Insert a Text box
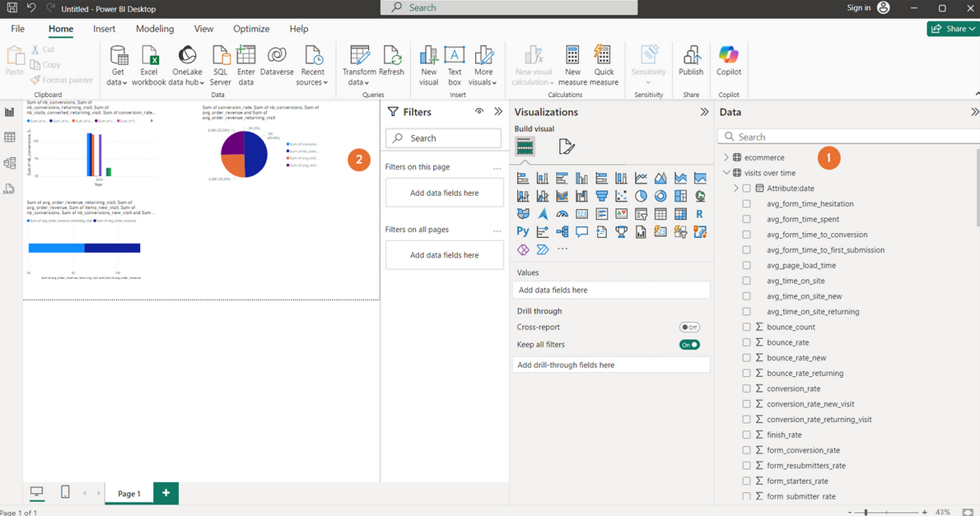Screen dimensions: 980x516 point(454,56)
